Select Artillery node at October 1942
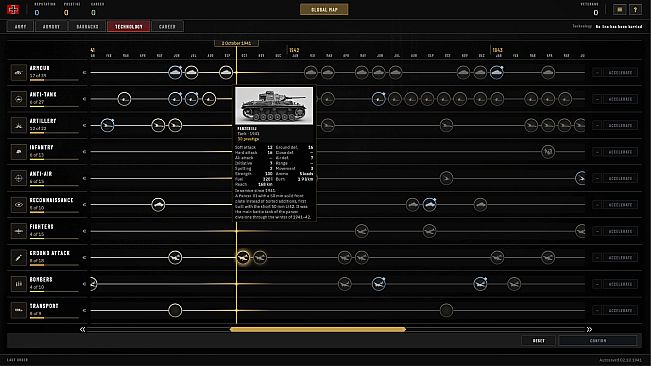This screenshot has width=651, height=366. pos(446,125)
